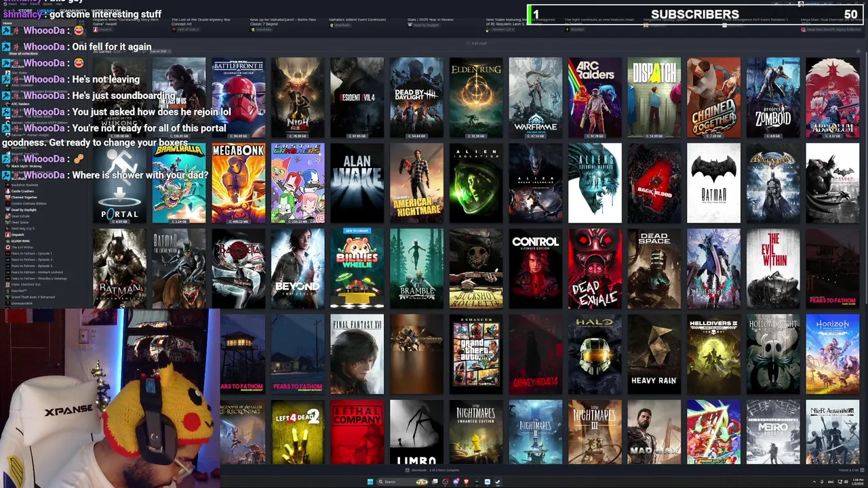Image resolution: width=868 pixels, height=488 pixels.
Task: Open Dead by Daylight game cover
Action: (416, 98)
